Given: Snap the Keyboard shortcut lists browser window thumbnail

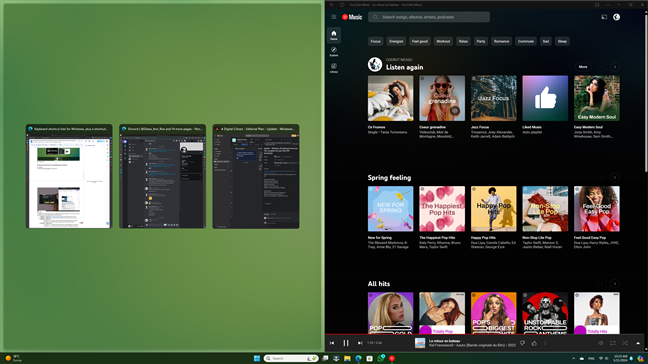Looking at the screenshot, I should (69, 176).
